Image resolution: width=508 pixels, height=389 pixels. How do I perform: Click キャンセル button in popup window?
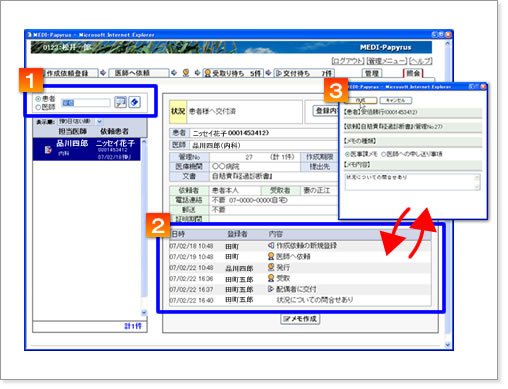396,100
